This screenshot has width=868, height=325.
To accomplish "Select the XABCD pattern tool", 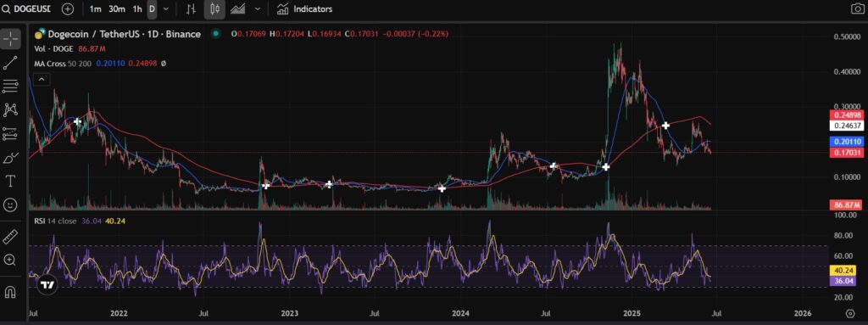I will (10, 109).
